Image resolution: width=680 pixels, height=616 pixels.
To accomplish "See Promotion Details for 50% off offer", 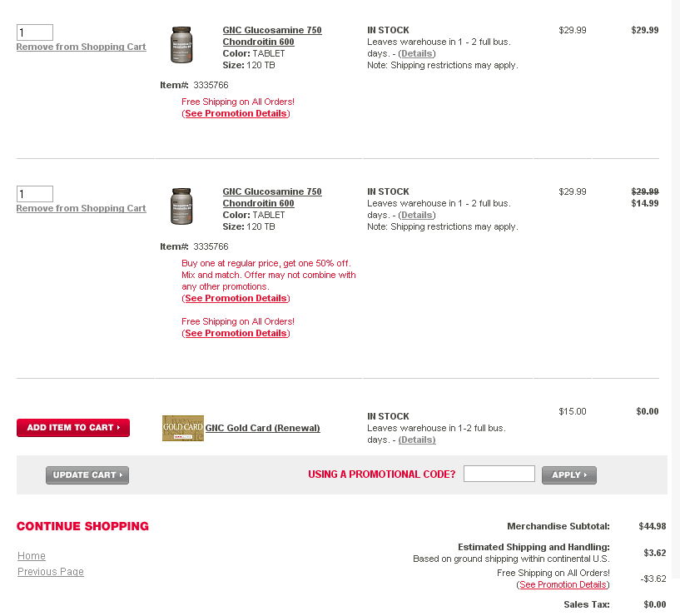I will (236, 298).
